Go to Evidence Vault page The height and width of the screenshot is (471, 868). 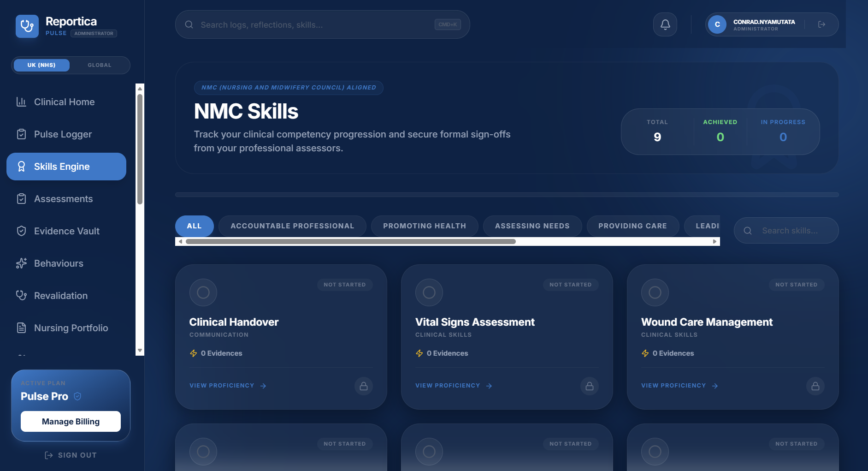coord(66,231)
